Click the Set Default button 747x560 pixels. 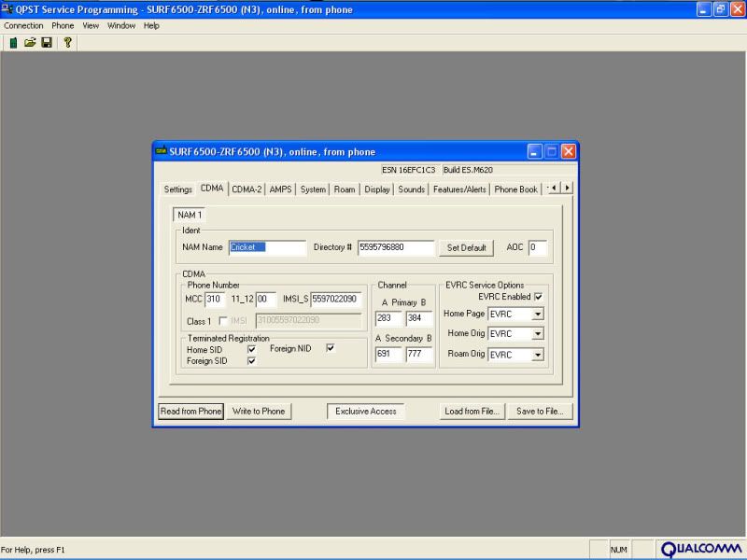[x=466, y=247]
